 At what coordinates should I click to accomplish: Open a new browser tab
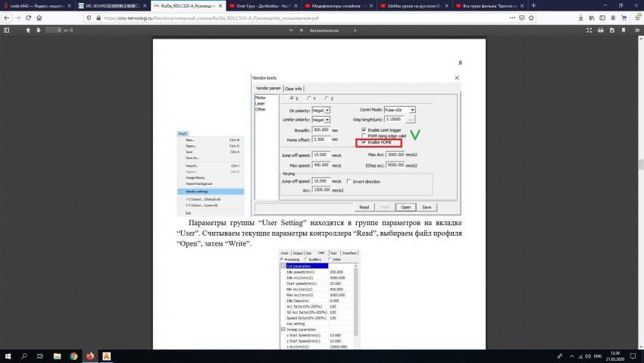(533, 5)
